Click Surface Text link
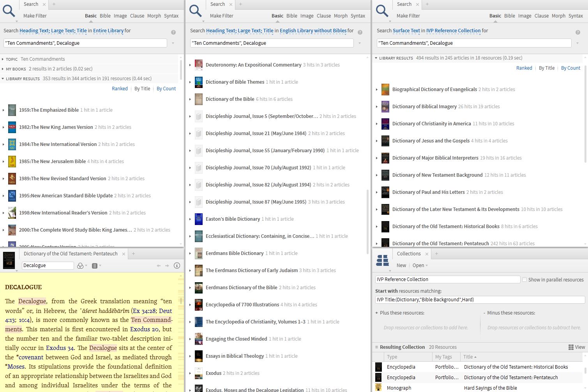Viewport: 588px width, 392px height. tap(406, 31)
